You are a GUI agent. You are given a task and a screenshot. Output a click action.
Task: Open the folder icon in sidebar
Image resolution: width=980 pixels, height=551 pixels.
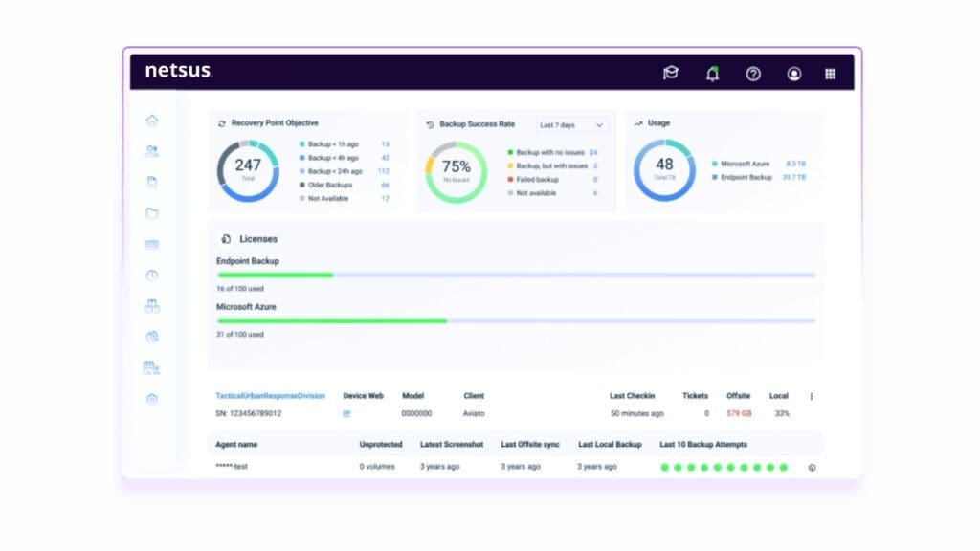tap(152, 213)
